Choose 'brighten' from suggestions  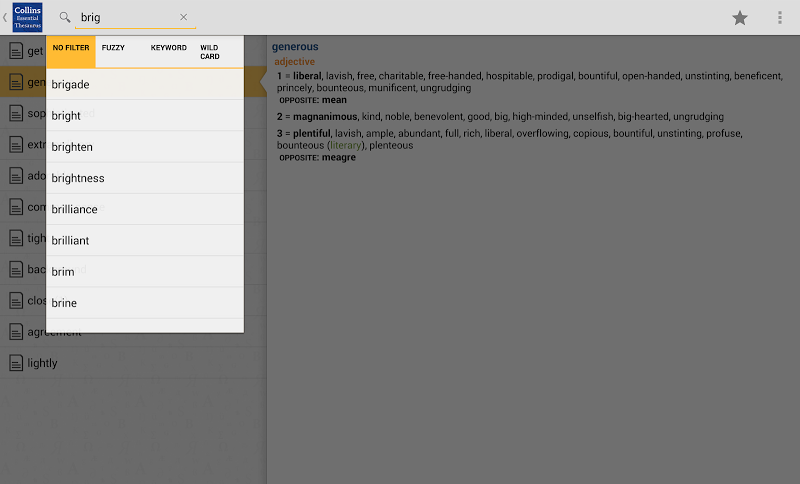point(145,147)
